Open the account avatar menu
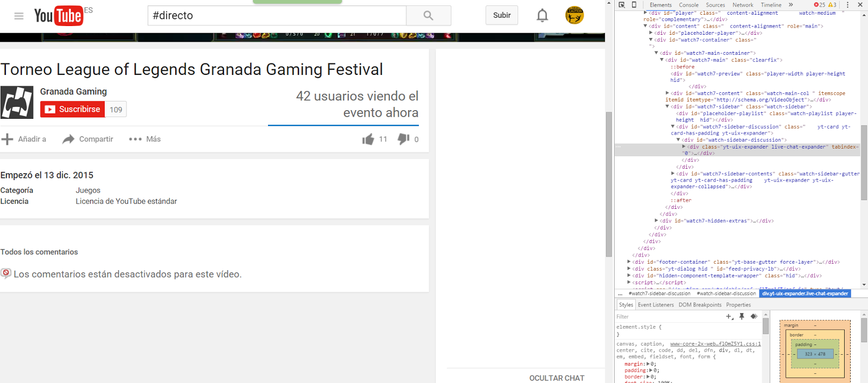The image size is (868, 383). pos(575,15)
